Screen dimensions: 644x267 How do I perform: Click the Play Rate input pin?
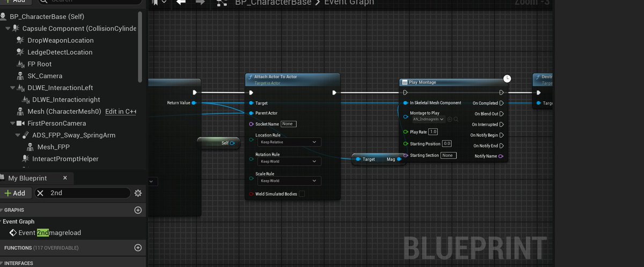406,132
